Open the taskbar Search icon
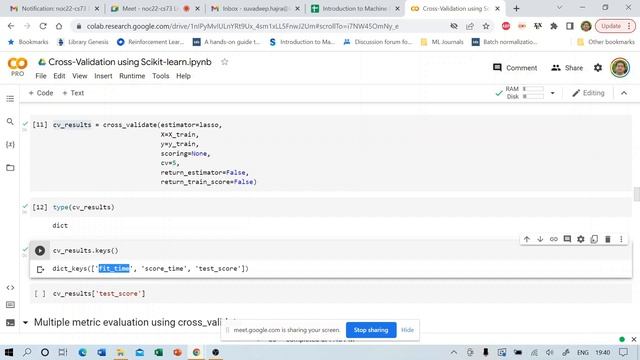The height and width of the screenshot is (360, 640). (x=27, y=352)
